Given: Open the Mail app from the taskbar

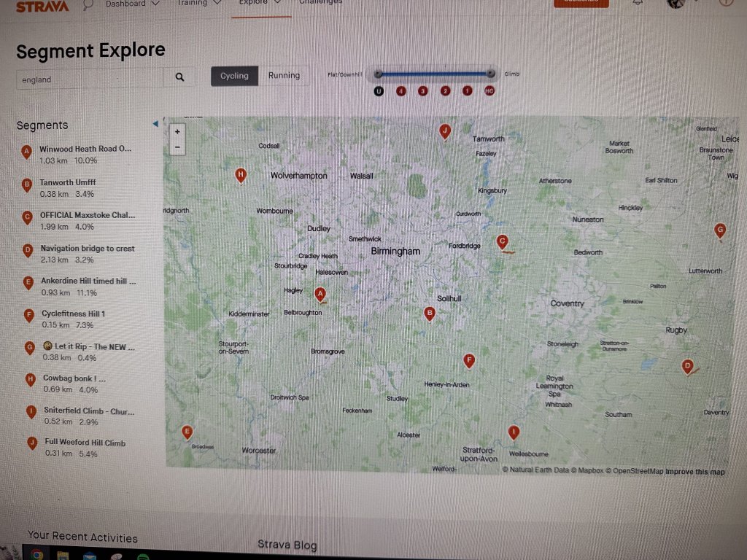Looking at the screenshot, I should point(89,556).
